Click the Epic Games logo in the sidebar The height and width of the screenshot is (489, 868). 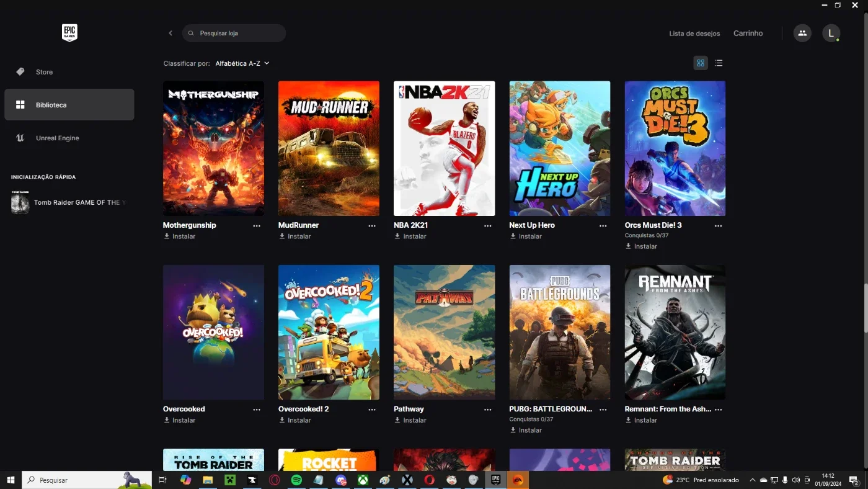(x=69, y=33)
